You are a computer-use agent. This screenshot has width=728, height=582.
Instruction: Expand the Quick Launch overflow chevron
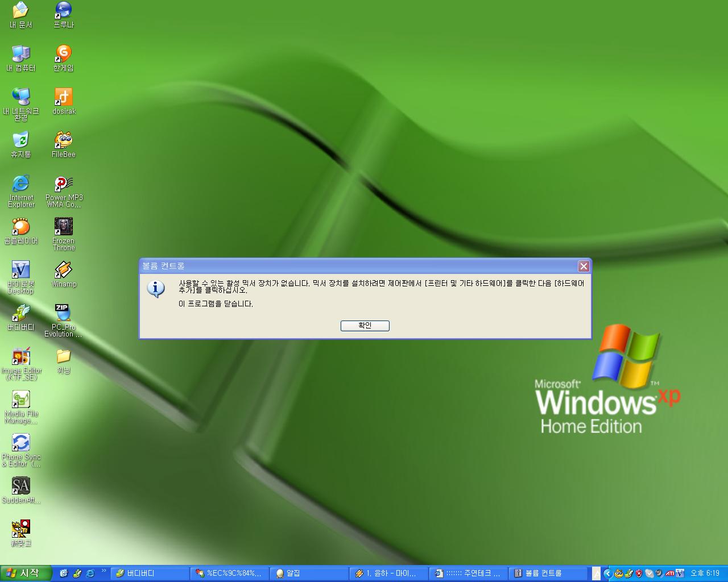[x=104, y=570]
